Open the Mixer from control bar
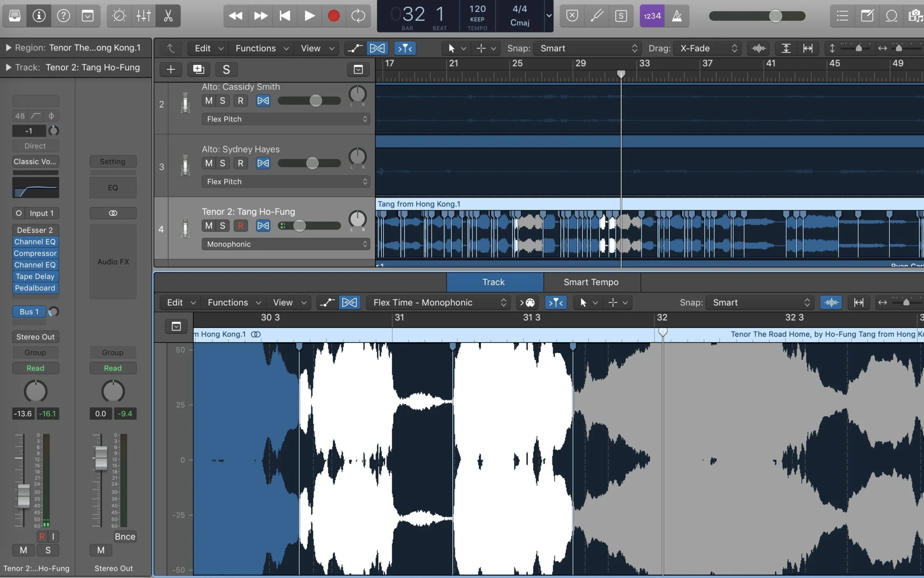Viewport: 924px width, 578px height. click(x=144, y=16)
